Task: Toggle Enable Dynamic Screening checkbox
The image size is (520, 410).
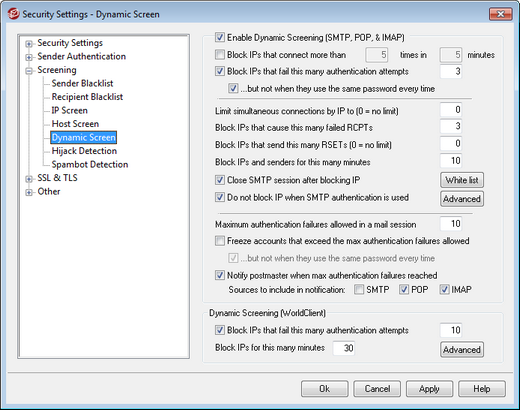Action: click(220, 37)
